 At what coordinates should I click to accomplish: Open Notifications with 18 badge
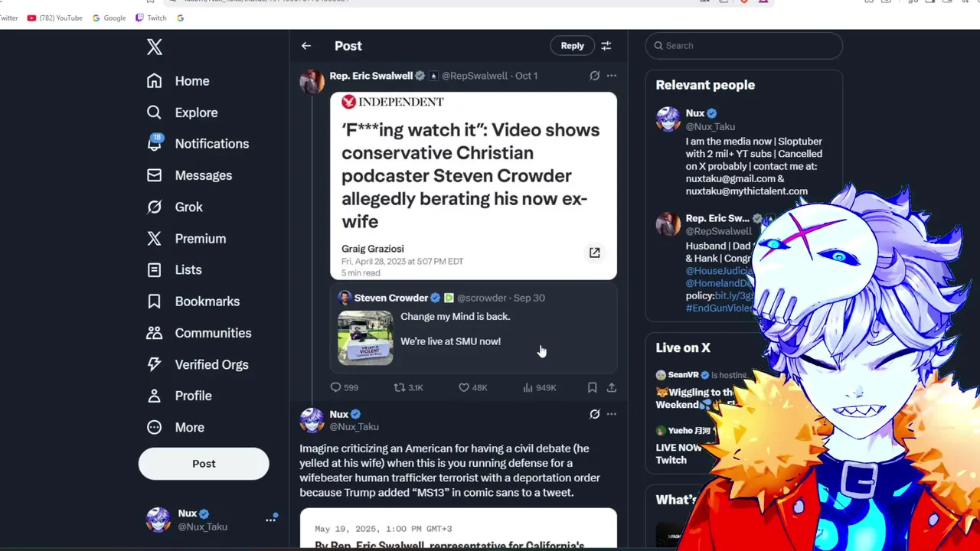[198, 144]
